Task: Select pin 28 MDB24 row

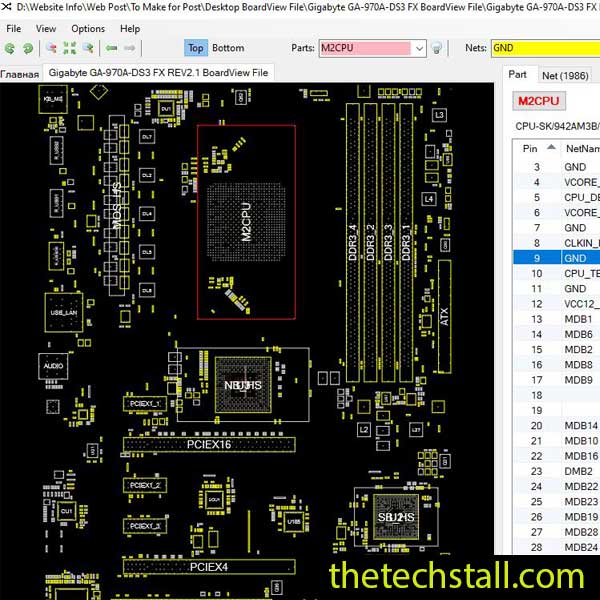Action: (x=557, y=548)
